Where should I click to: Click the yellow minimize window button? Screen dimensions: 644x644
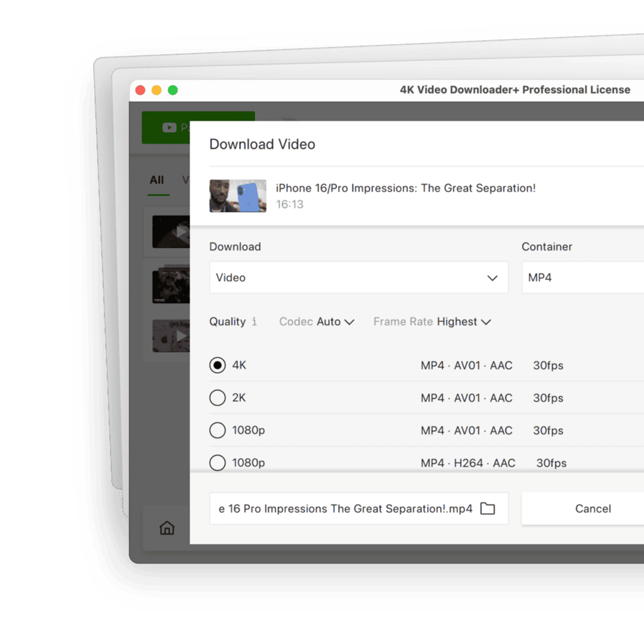click(156, 90)
